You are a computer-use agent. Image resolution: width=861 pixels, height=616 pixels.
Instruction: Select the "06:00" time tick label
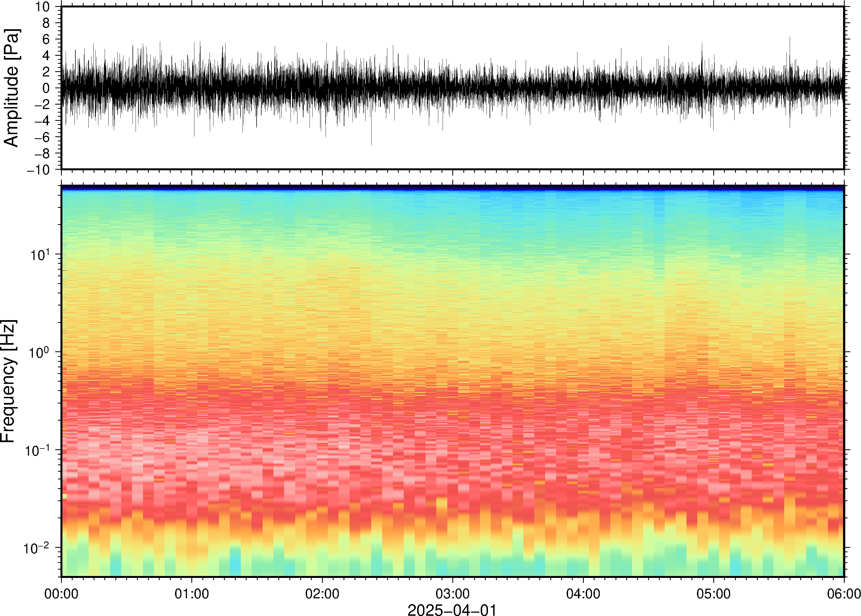[x=844, y=594]
